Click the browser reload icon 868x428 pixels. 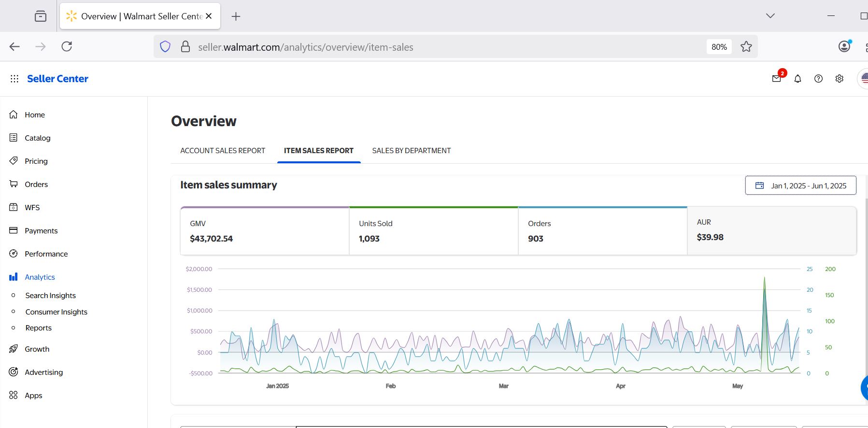pyautogui.click(x=67, y=46)
